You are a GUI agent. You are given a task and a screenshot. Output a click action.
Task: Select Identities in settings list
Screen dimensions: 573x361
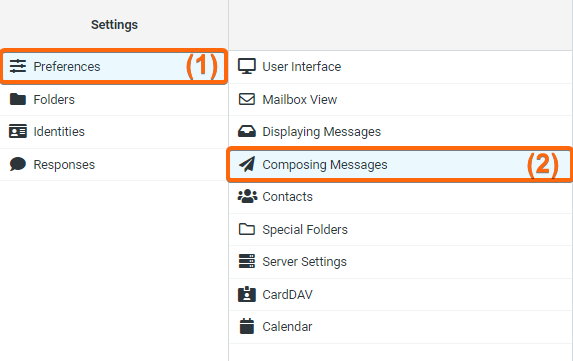[x=114, y=132]
